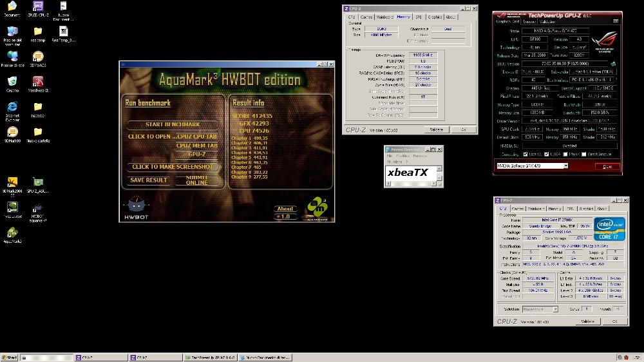Screen dimensions: 644x362
Task: Click the red system tray icon
Action: (x=627, y=358)
